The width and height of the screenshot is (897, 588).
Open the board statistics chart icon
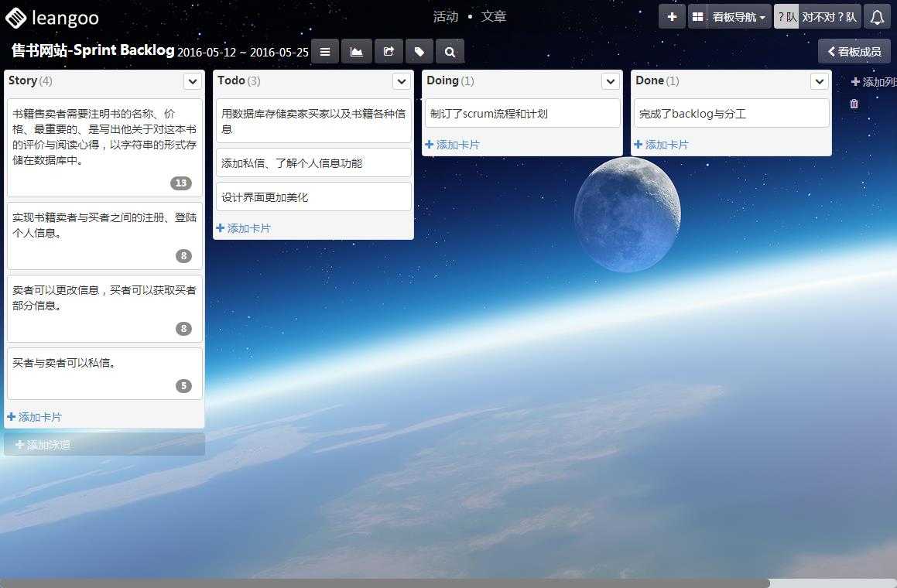point(357,51)
